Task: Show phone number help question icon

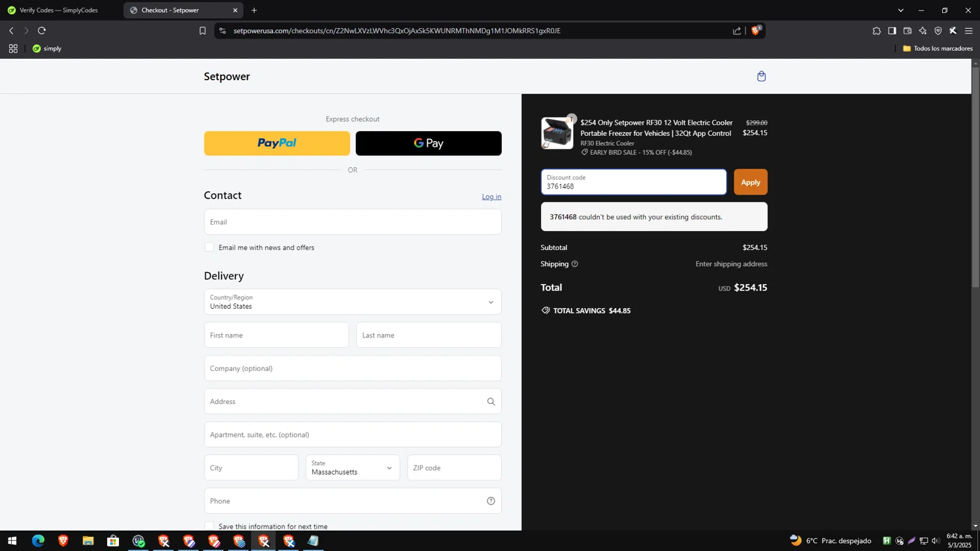Action: pyautogui.click(x=491, y=501)
